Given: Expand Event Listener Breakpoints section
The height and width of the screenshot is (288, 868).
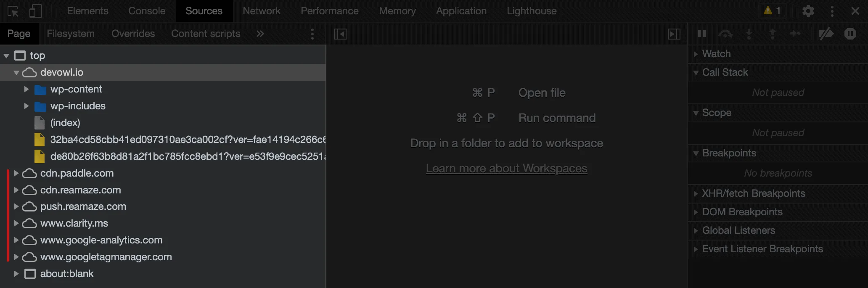Looking at the screenshot, I should (x=696, y=249).
